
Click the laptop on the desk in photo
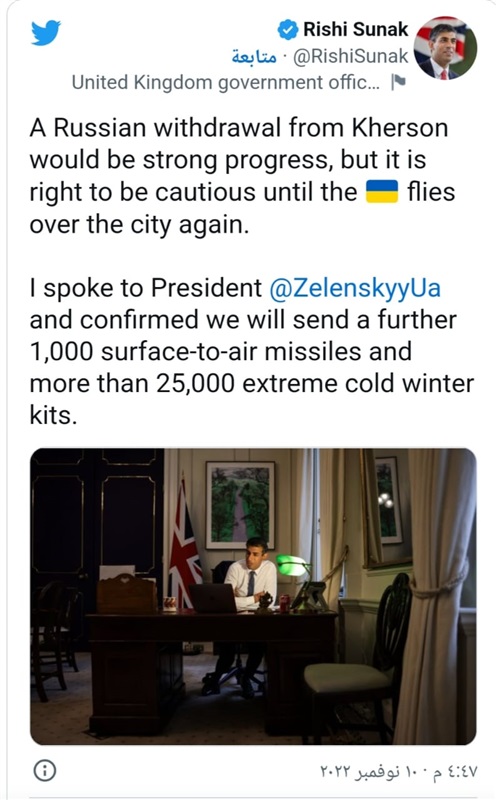coord(213,598)
